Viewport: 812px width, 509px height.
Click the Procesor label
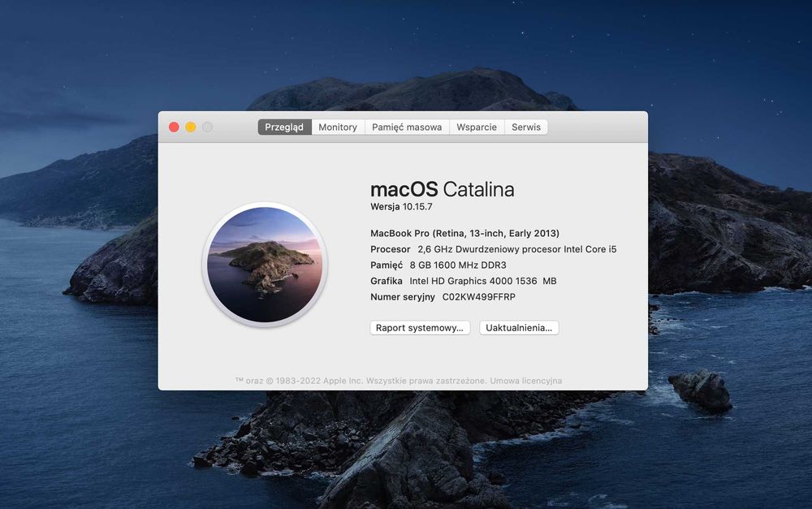(x=390, y=249)
